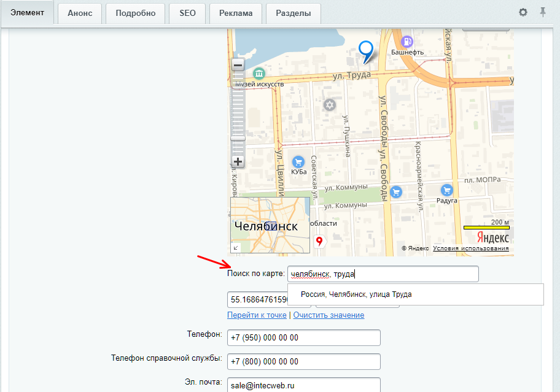This screenshot has width=560, height=392.
Task: Focus the Поиск по карте search field
Action: tap(383, 274)
